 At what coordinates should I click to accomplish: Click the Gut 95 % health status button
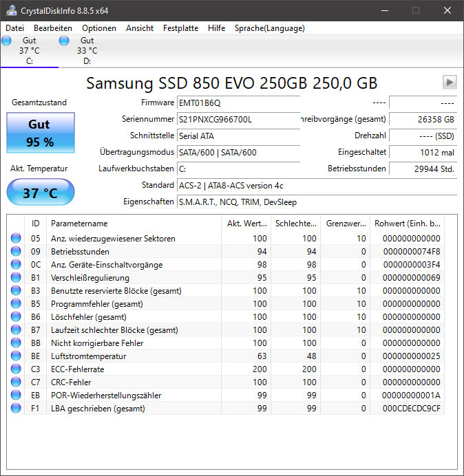(x=41, y=133)
